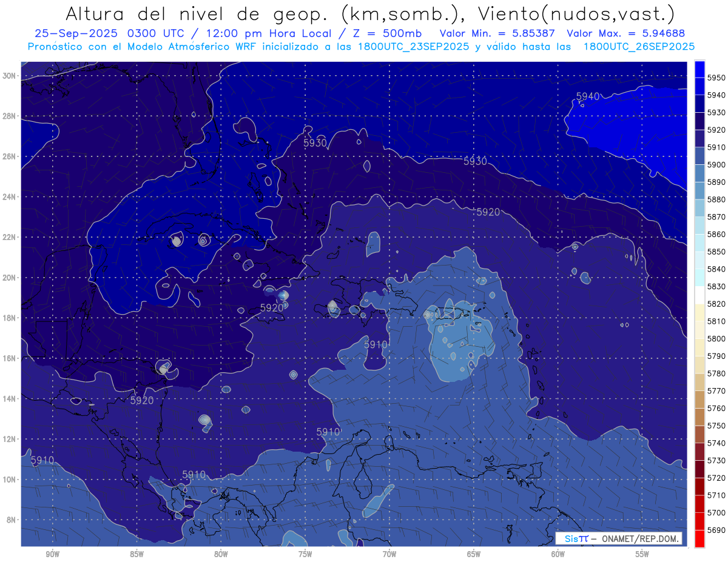Click the 12N latitude axis label
The height and width of the screenshot is (562, 728).
click(x=9, y=439)
